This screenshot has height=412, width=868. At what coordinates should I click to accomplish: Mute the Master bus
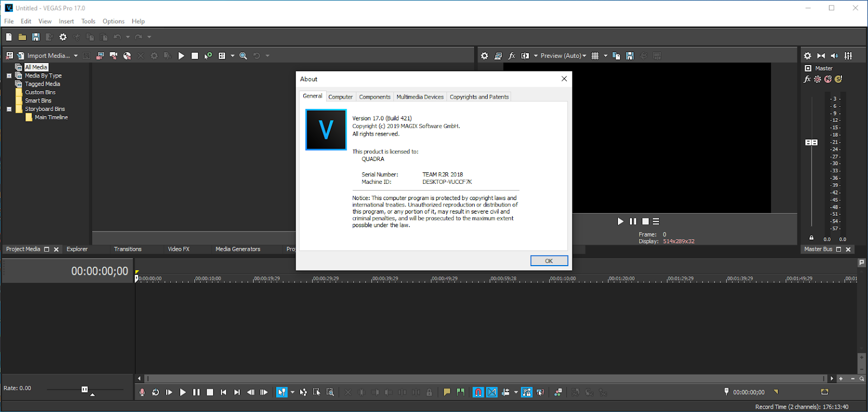click(x=828, y=79)
